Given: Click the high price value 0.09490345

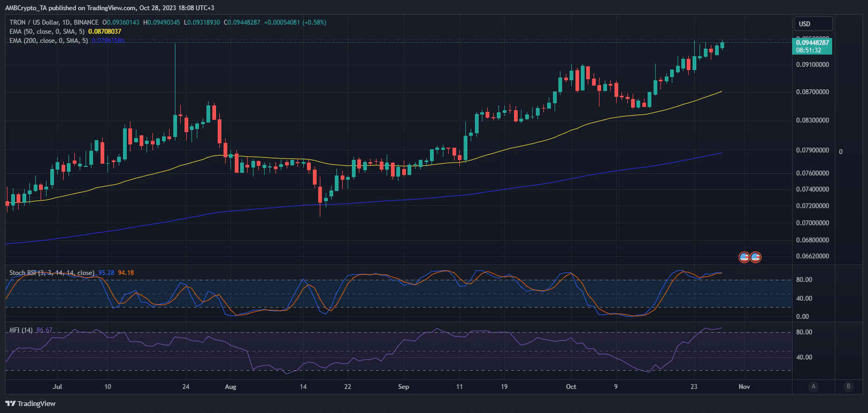Looking at the screenshot, I should [164, 22].
